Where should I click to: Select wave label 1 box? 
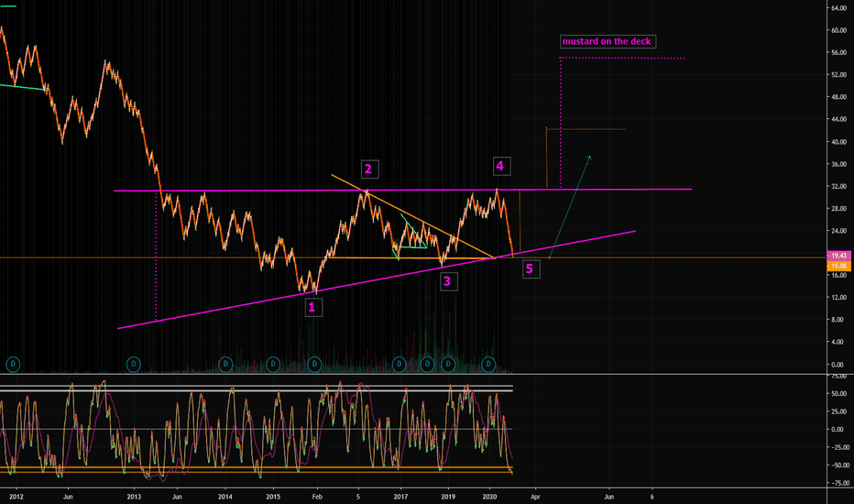pyautogui.click(x=312, y=307)
